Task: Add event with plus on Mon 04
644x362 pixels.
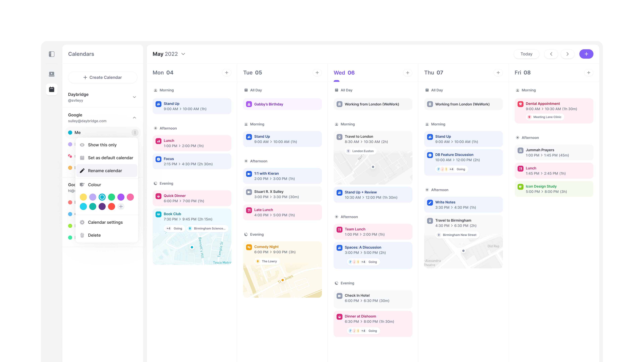Action: click(227, 73)
